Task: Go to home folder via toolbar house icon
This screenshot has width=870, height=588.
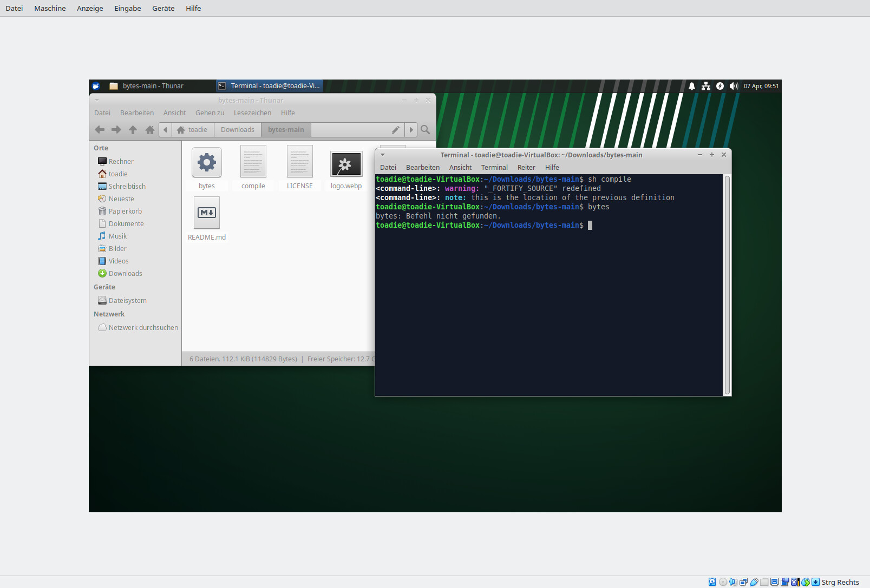Action: coord(150,130)
